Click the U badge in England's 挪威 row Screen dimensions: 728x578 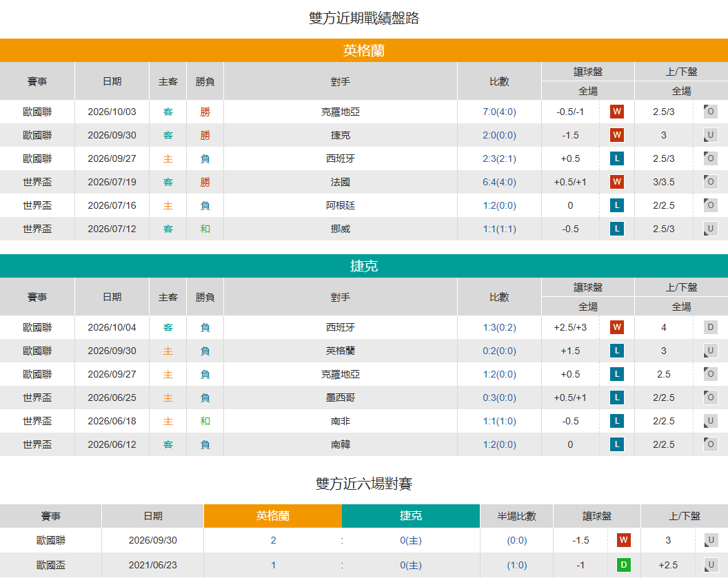coord(710,229)
